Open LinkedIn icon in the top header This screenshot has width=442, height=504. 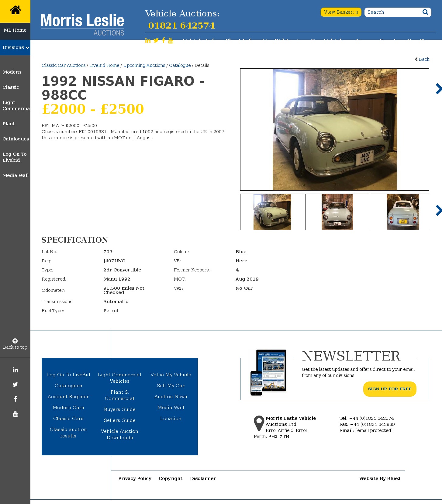(x=148, y=40)
